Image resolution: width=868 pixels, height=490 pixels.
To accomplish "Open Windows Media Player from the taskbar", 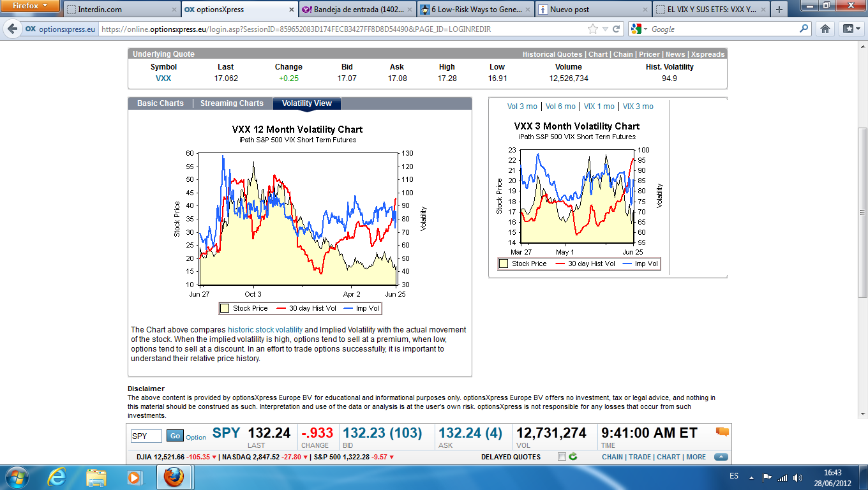I will [x=134, y=477].
